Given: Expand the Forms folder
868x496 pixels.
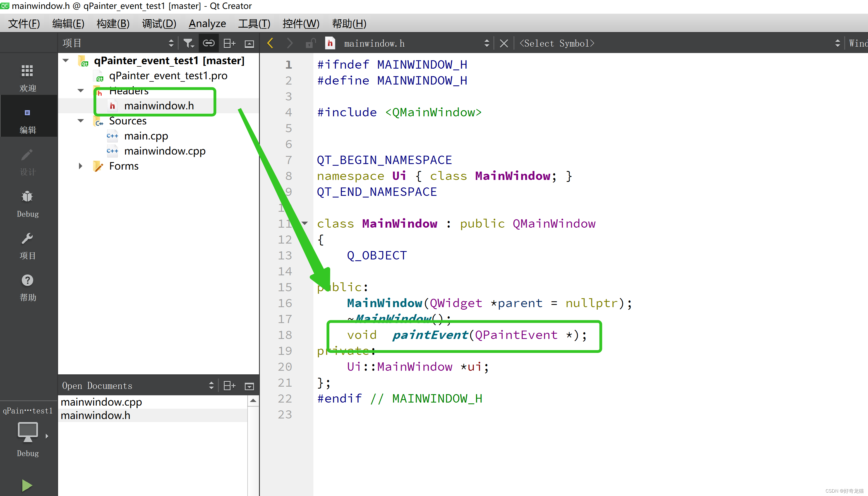Looking at the screenshot, I should click(x=81, y=166).
